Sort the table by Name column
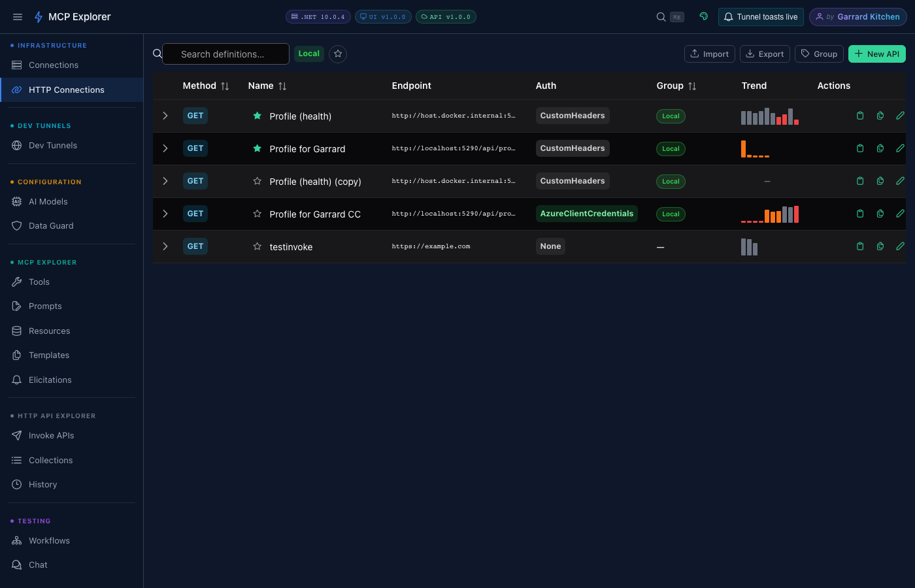 tap(282, 86)
